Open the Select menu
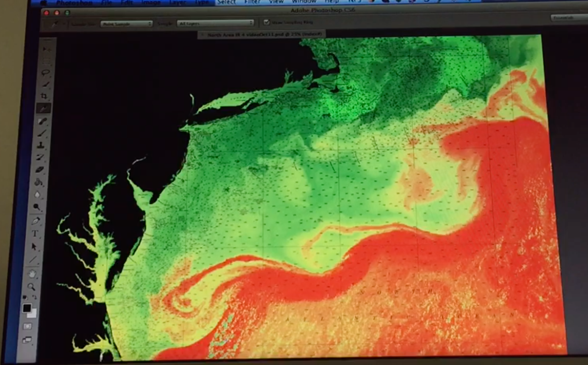 pyautogui.click(x=227, y=2)
